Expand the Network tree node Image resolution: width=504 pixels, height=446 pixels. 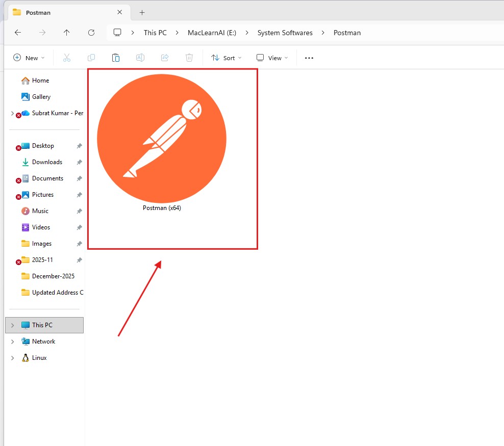[x=12, y=342]
